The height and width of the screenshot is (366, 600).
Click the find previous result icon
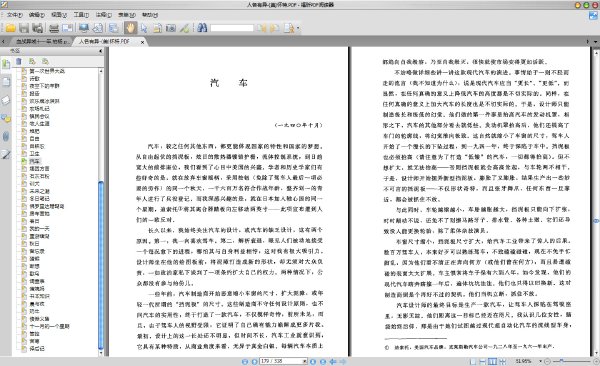pyautogui.click(x=261, y=28)
